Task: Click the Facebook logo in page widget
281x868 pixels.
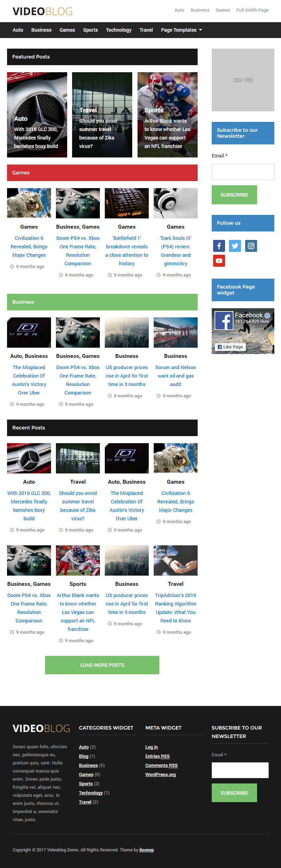Action: (x=224, y=320)
